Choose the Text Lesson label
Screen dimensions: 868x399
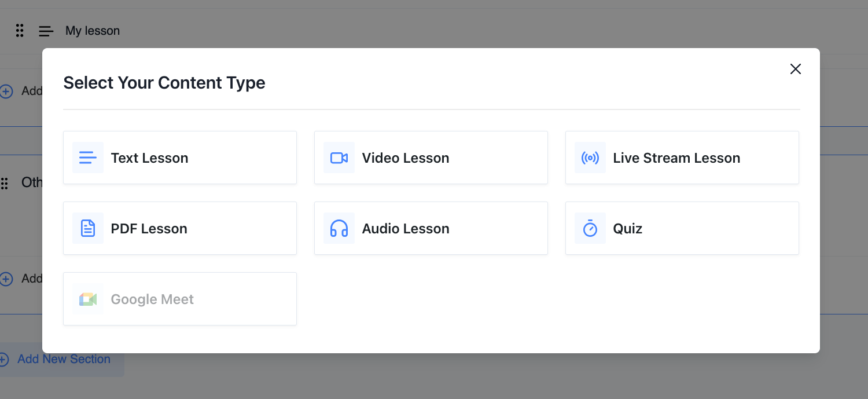click(x=149, y=158)
